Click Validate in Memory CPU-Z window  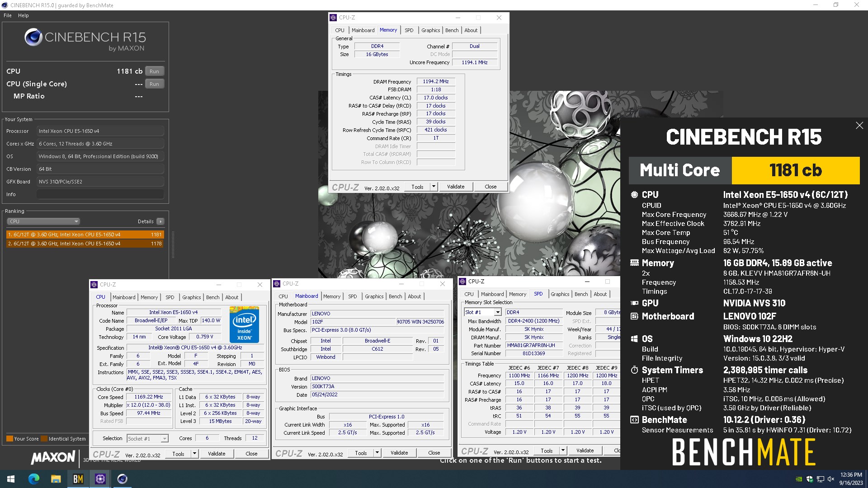coord(456,187)
